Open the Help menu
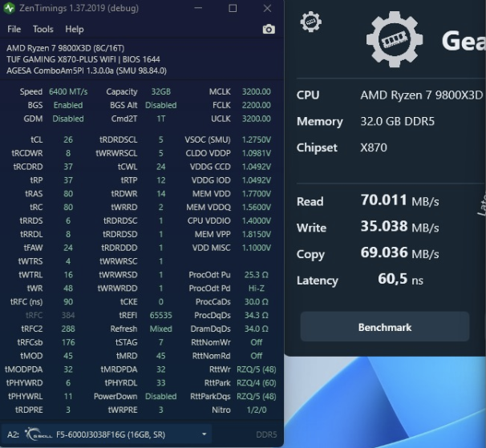This screenshot has height=448, width=486. coord(75,29)
